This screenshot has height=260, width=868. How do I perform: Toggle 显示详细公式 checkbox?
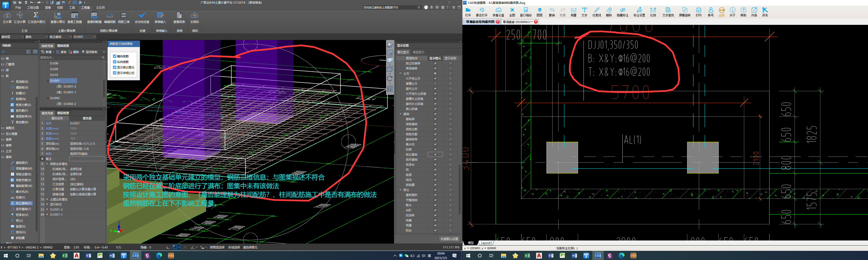[115, 73]
